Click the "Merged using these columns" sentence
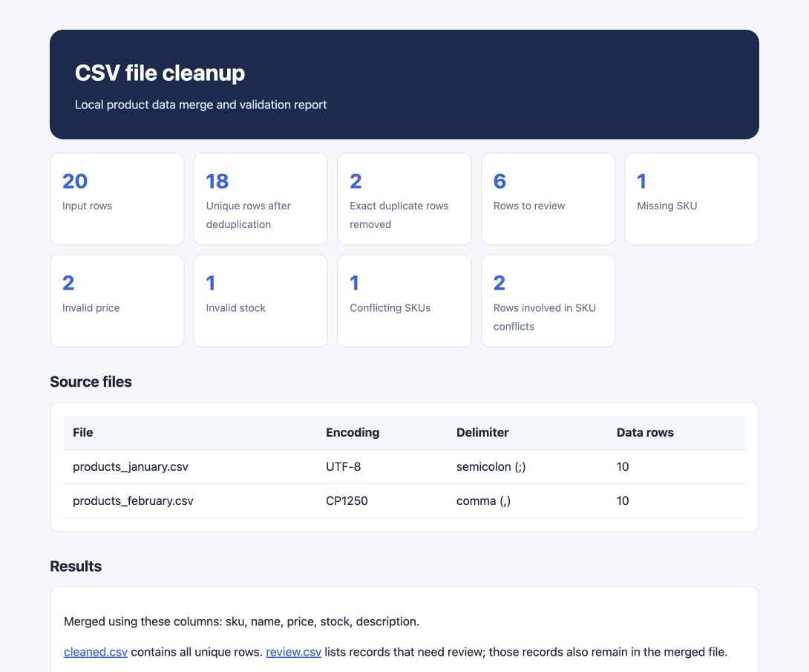 (x=241, y=622)
